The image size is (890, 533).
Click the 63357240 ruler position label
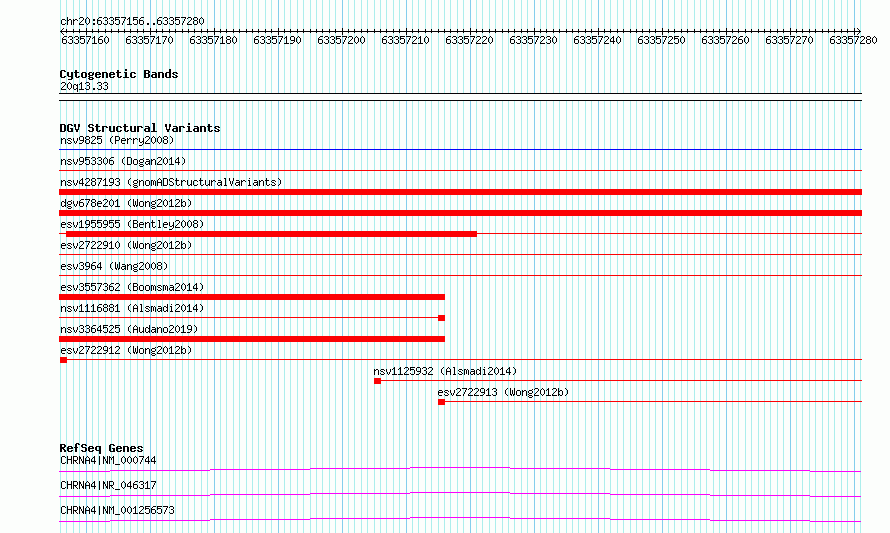597,40
